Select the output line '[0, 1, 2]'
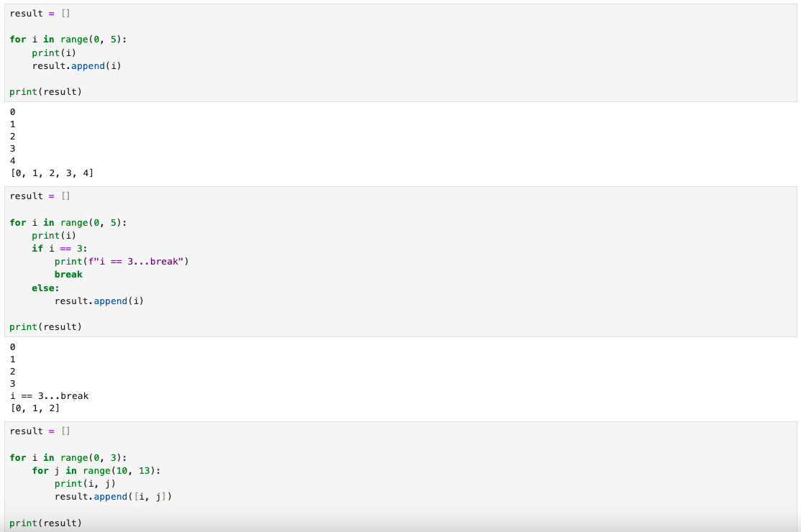This screenshot has height=532, width=801. pos(35,408)
